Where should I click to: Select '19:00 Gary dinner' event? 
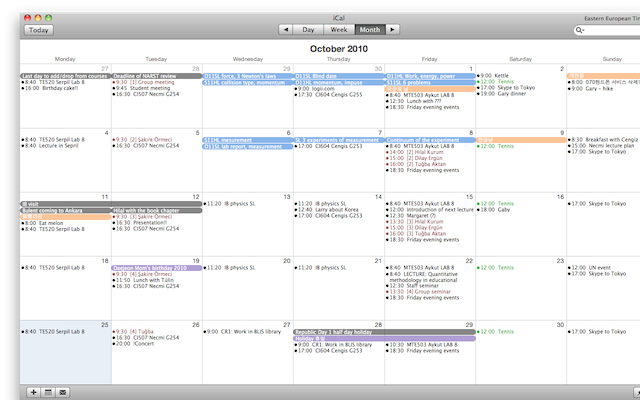pyautogui.click(x=502, y=94)
